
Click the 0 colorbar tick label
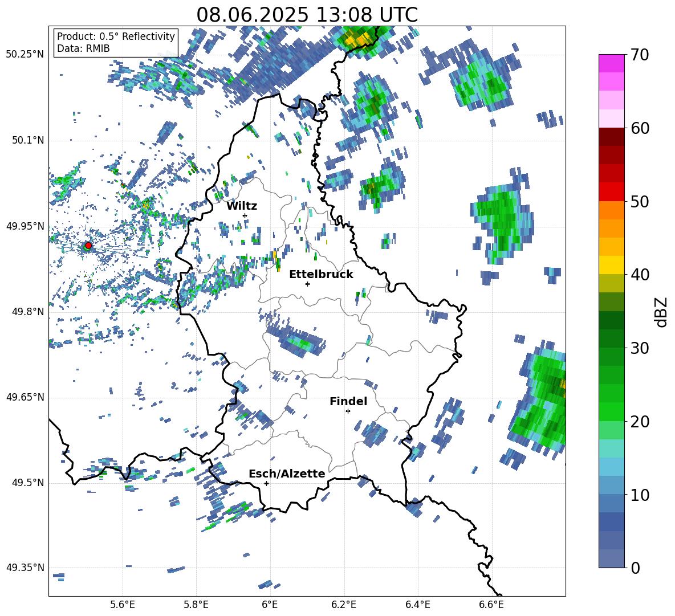point(635,568)
